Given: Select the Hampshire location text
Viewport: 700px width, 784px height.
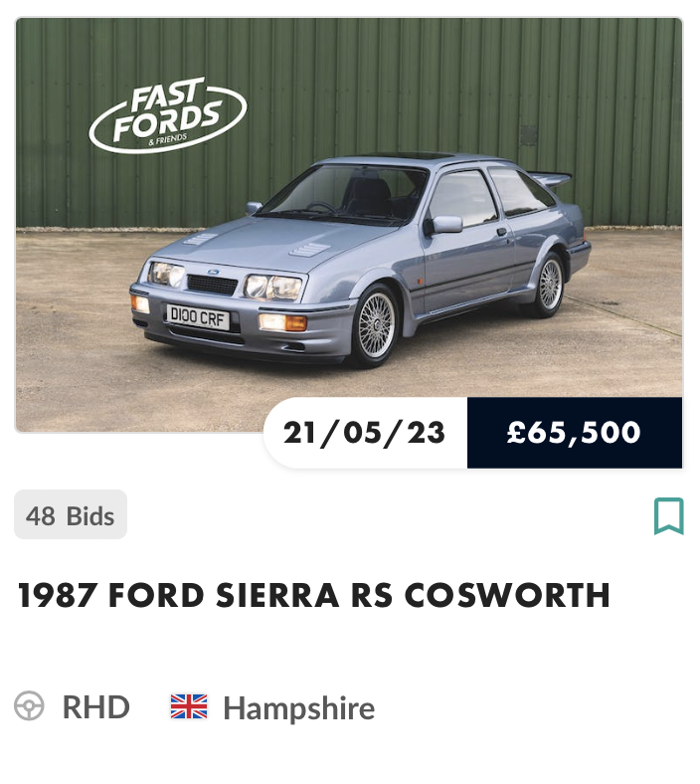Looking at the screenshot, I should 298,707.
